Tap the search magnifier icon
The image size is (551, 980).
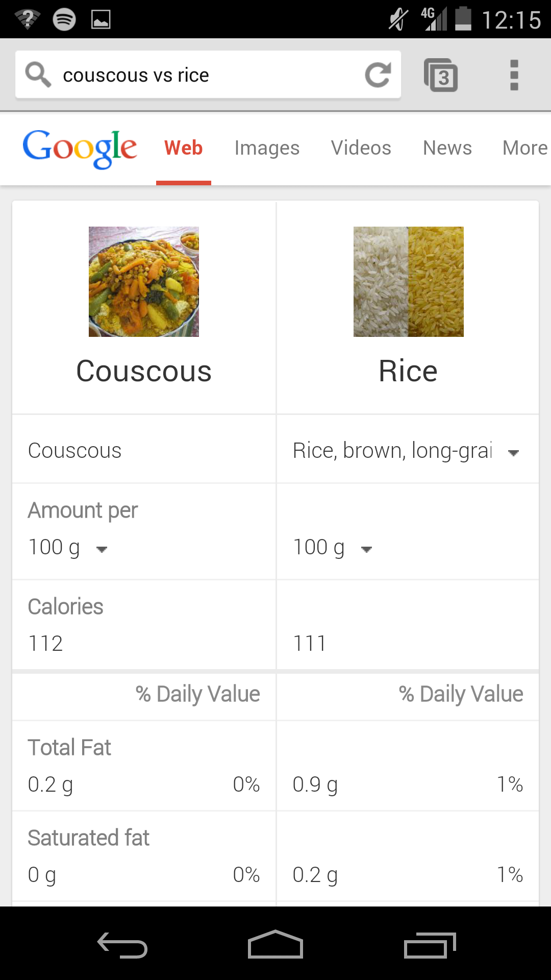38,75
